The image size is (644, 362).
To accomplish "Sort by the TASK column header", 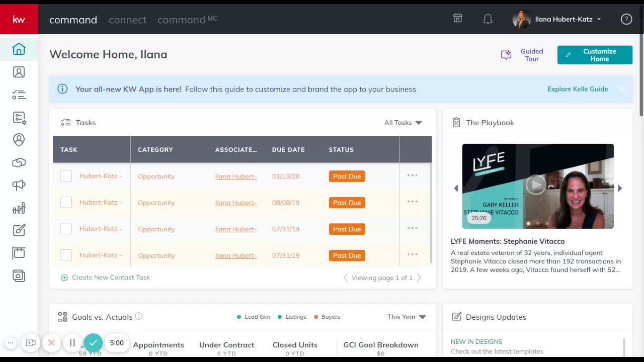I will click(69, 149).
